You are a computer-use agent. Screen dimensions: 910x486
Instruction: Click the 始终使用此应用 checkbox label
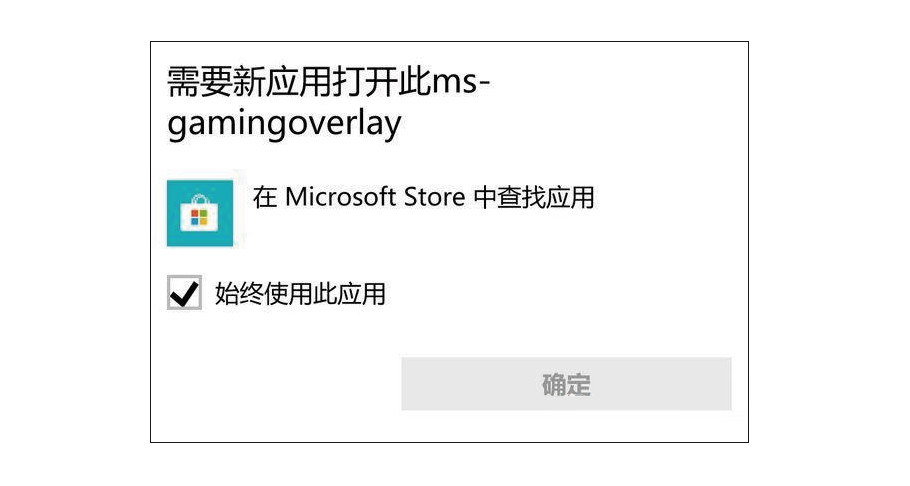click(300, 294)
